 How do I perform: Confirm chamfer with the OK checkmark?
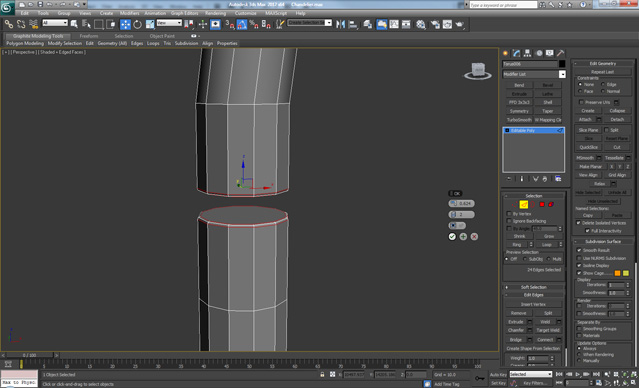click(x=452, y=236)
